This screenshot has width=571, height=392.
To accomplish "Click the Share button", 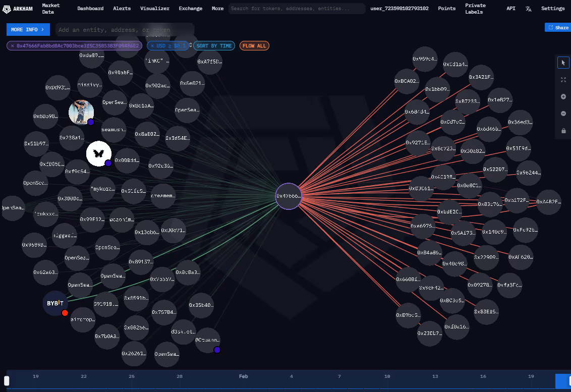I will point(558,27).
